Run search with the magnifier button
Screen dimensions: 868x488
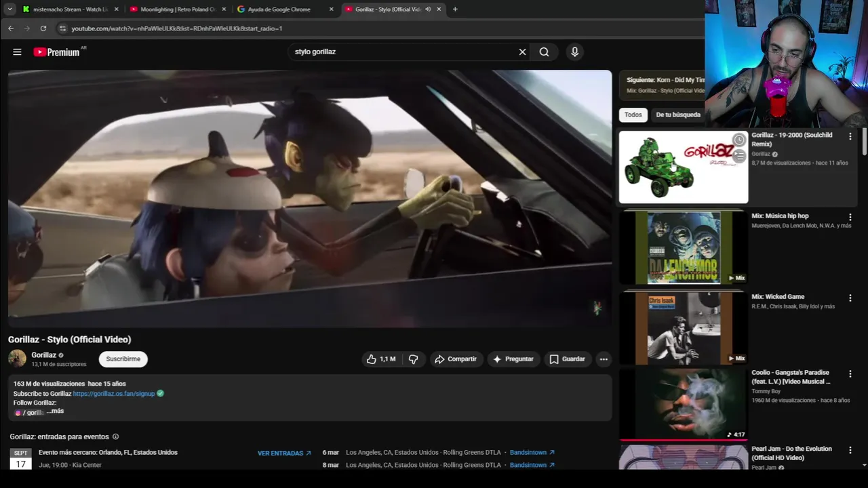pyautogui.click(x=544, y=52)
